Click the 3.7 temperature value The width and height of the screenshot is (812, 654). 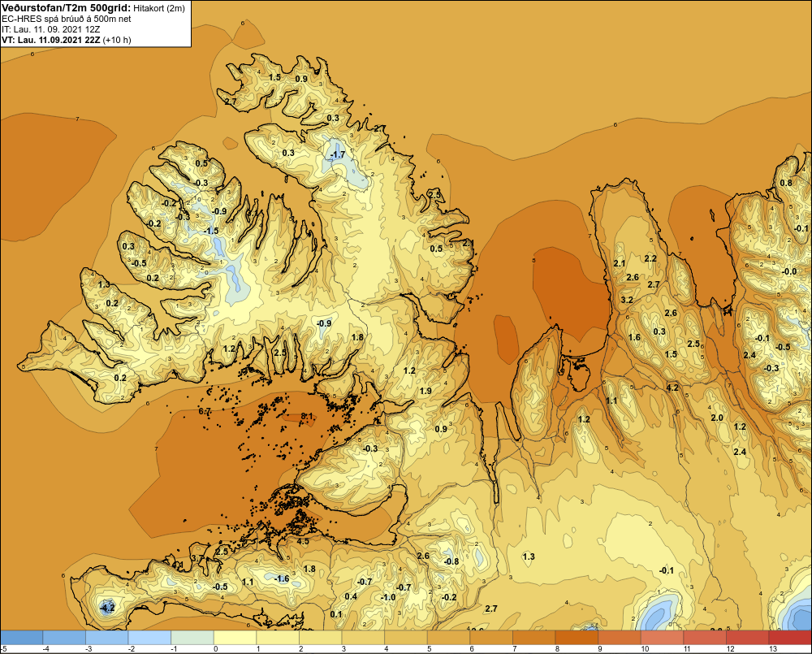198,558
